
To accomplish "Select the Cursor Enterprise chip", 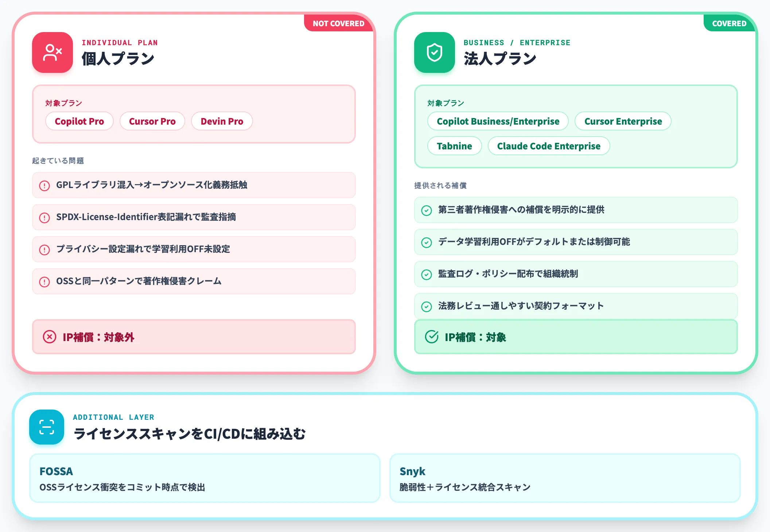I will point(623,121).
